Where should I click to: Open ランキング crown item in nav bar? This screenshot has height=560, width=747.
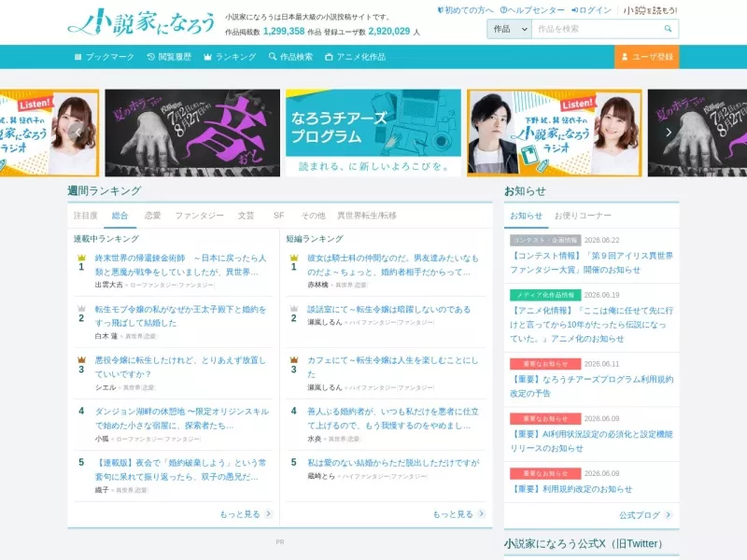[230, 57]
